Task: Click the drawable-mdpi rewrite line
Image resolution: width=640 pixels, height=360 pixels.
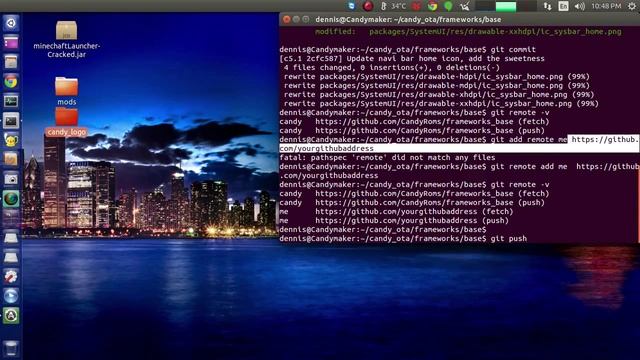Action: pos(437,86)
